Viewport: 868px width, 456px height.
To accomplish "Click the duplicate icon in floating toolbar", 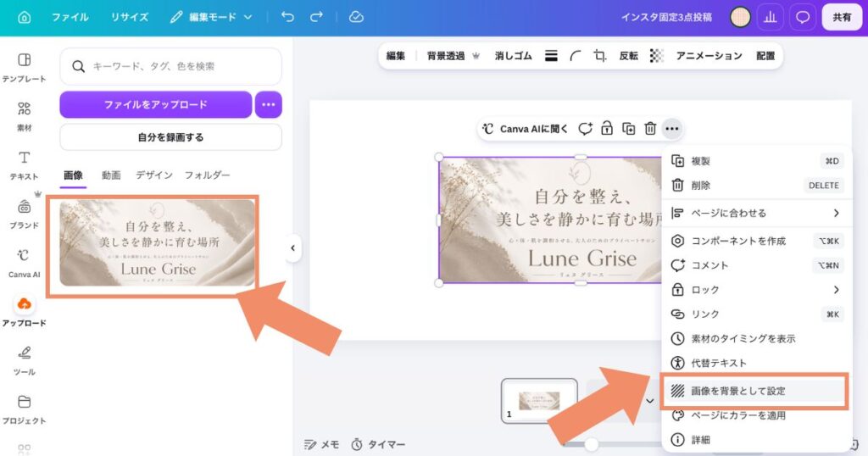I will (x=628, y=129).
